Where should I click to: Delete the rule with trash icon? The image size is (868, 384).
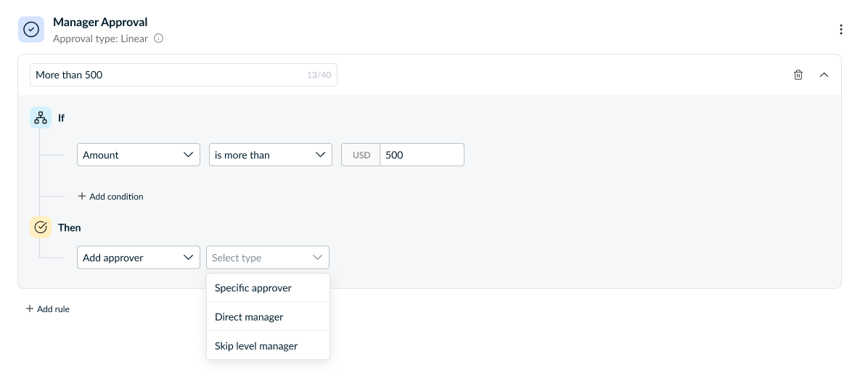798,75
